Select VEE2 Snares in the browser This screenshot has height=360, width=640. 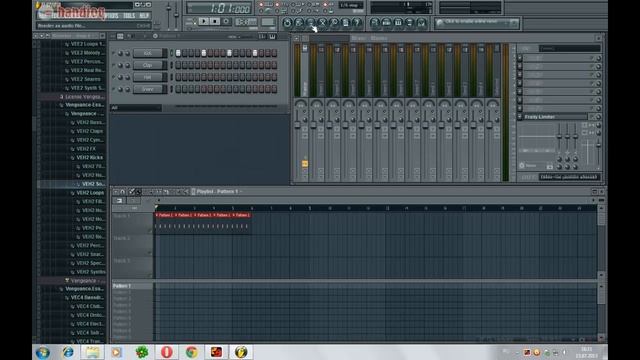pyautogui.click(x=85, y=79)
